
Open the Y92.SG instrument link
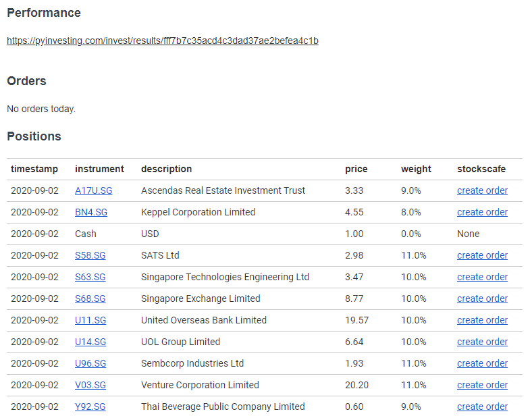click(90, 406)
